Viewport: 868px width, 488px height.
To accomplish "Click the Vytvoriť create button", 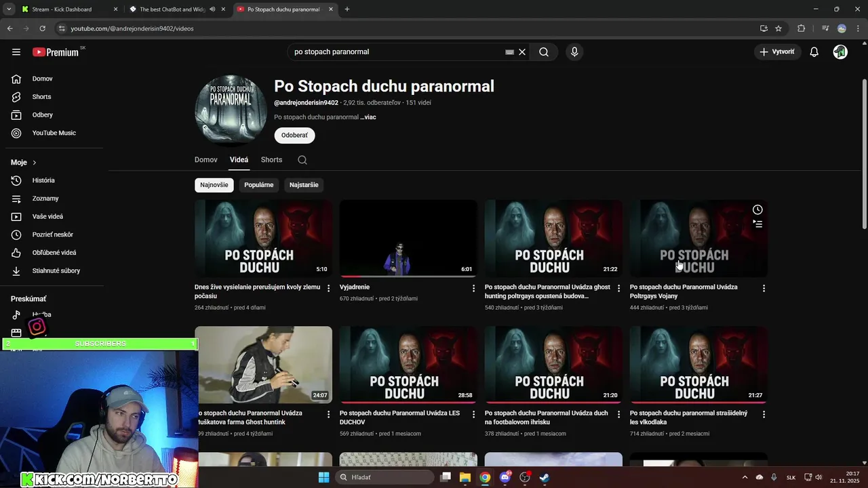I will pos(777,52).
